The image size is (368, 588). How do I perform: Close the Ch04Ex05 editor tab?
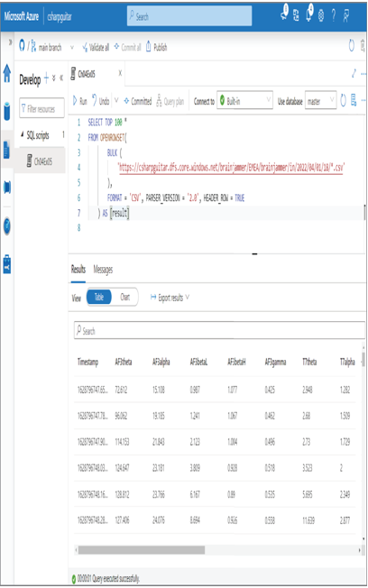coord(120,73)
